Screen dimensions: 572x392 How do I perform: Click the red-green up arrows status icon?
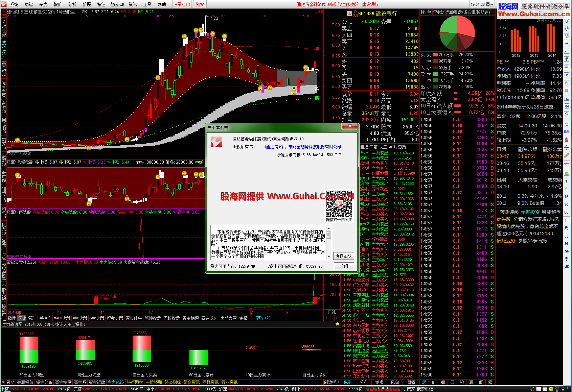pyautogui.click(x=563, y=389)
